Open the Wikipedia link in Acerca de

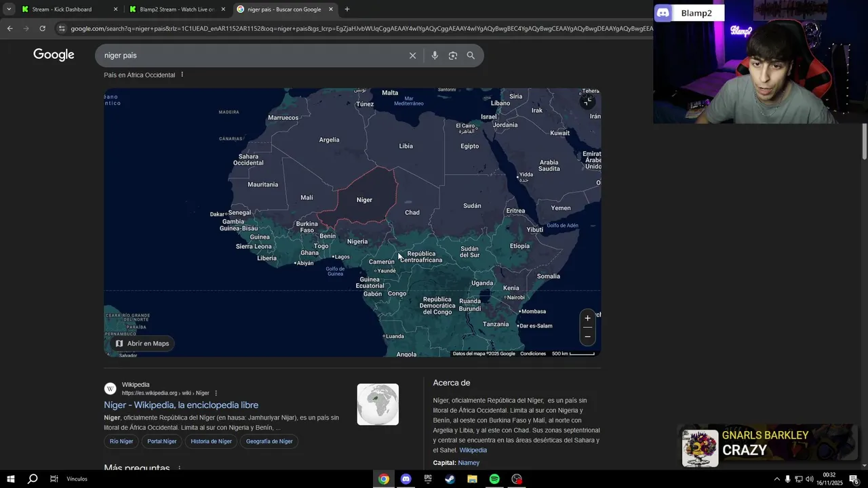(473, 450)
